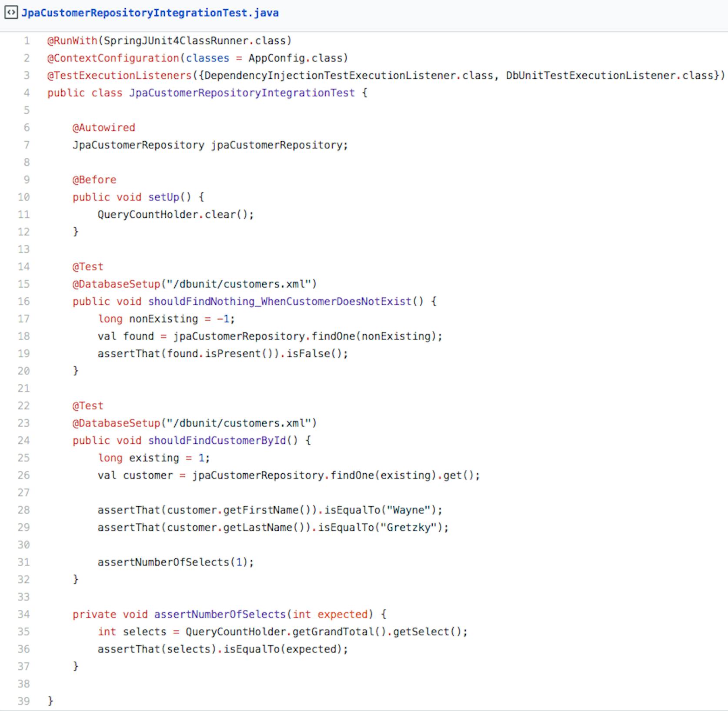Click shouldFindNothing_WhenCustomerDoesNotExist method name
The width and height of the screenshot is (728, 711).
(x=280, y=302)
